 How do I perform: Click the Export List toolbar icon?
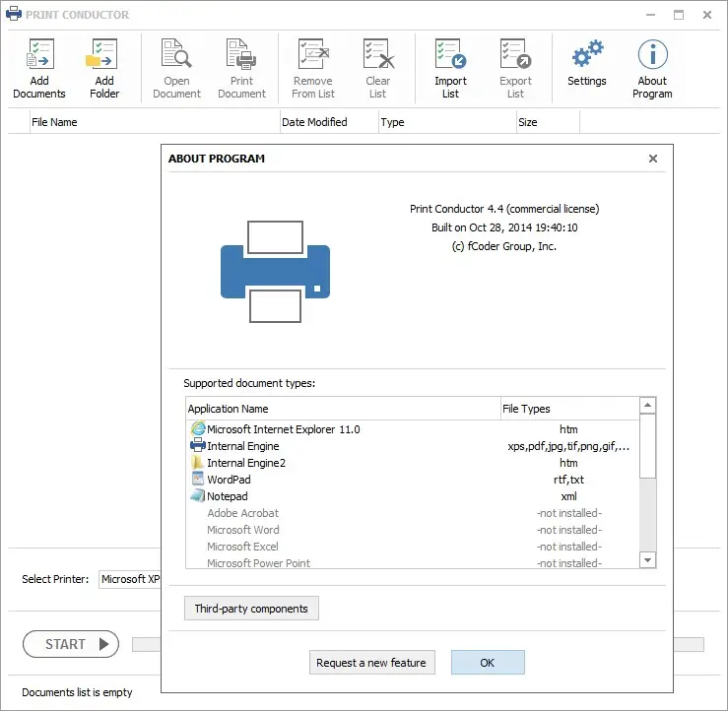pyautogui.click(x=515, y=54)
